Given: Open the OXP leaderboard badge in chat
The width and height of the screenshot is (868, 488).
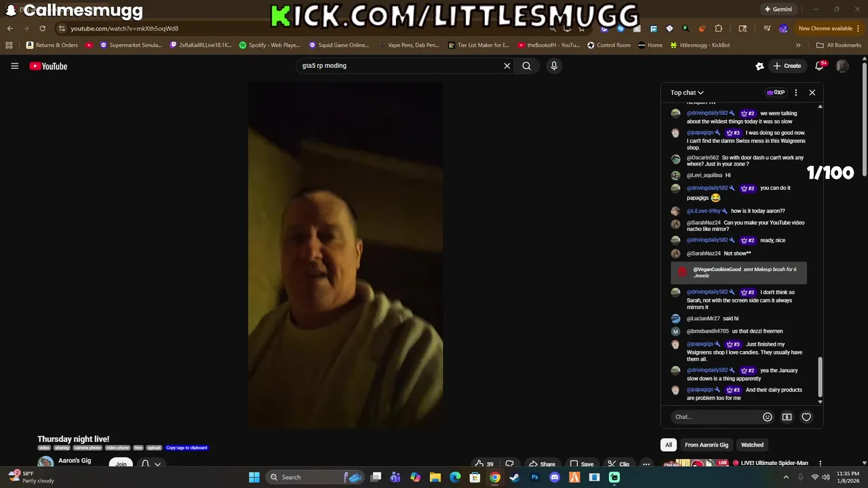Looking at the screenshot, I should pos(776,92).
